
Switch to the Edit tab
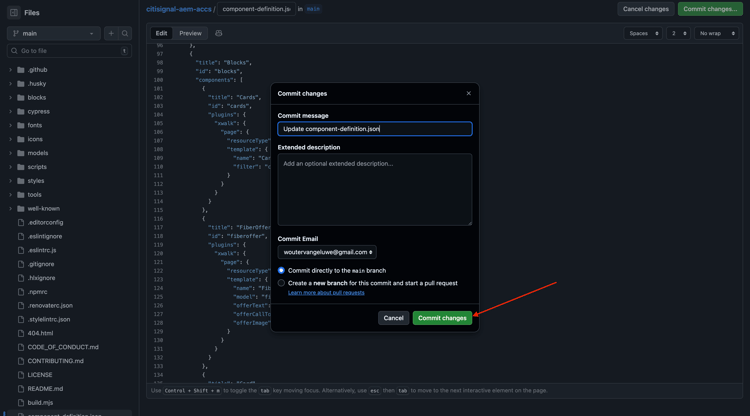pos(161,33)
